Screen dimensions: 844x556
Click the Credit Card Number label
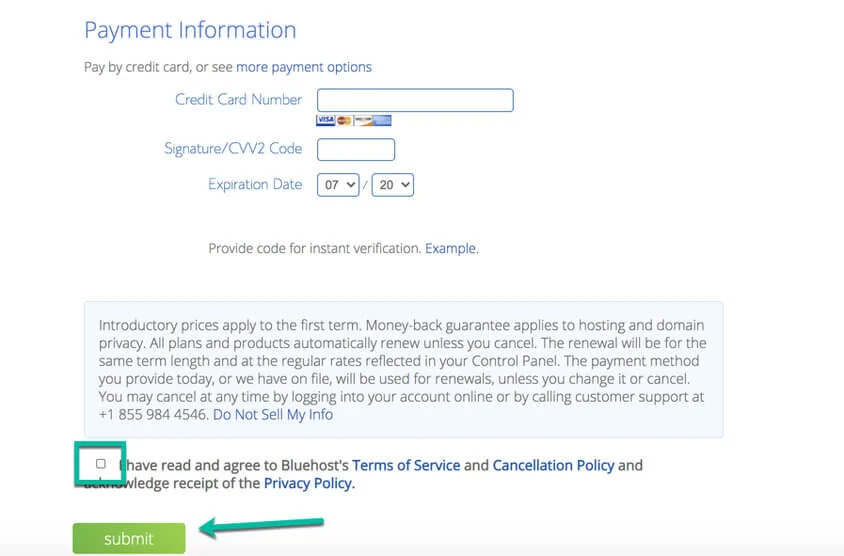click(238, 99)
